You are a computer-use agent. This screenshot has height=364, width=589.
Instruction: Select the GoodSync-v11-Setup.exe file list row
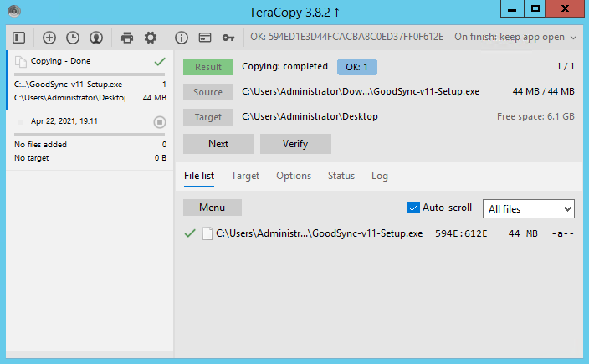[379, 233]
